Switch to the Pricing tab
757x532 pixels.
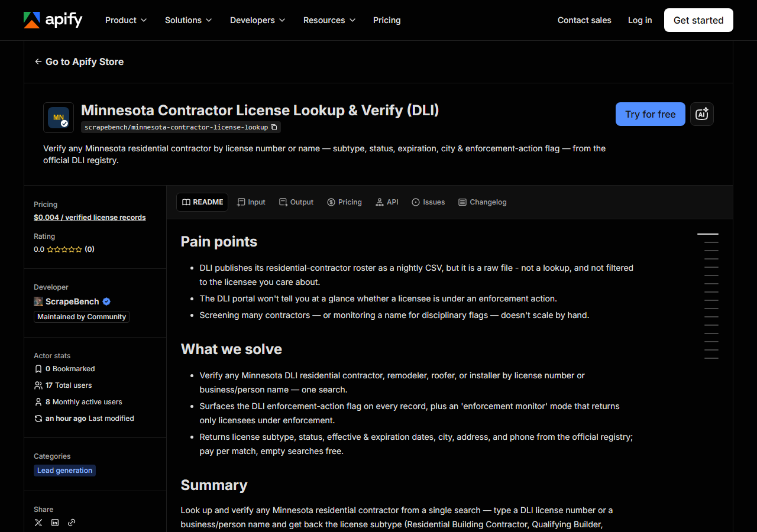click(344, 202)
